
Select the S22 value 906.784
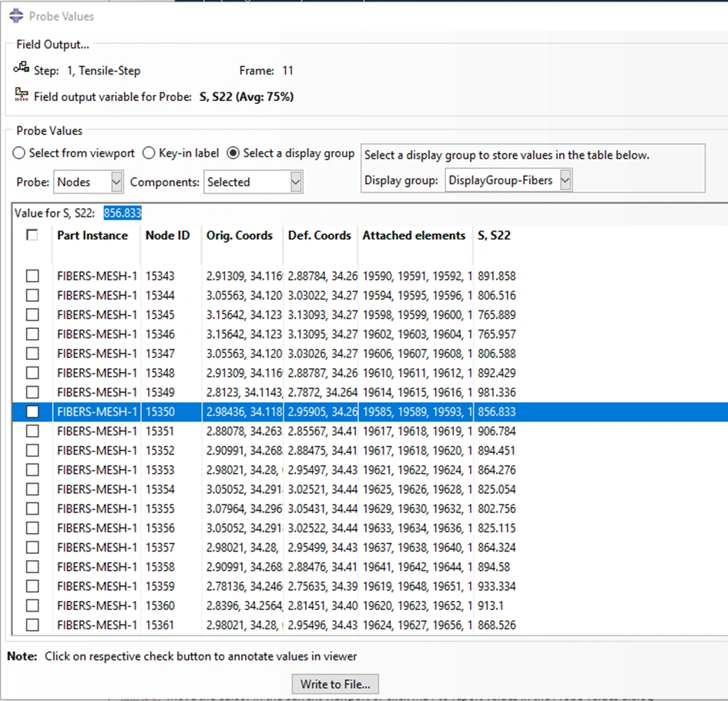click(x=497, y=431)
